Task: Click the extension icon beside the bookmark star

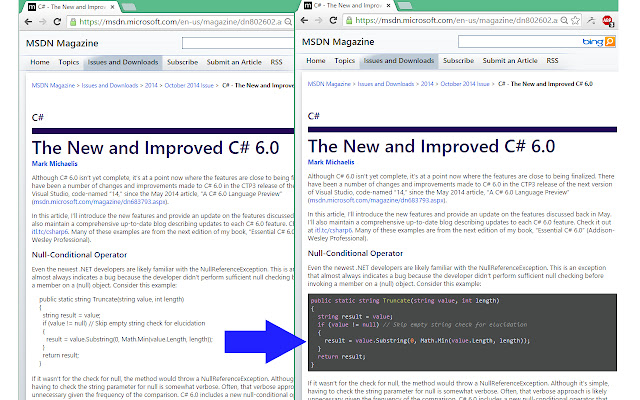Action: pos(591,20)
